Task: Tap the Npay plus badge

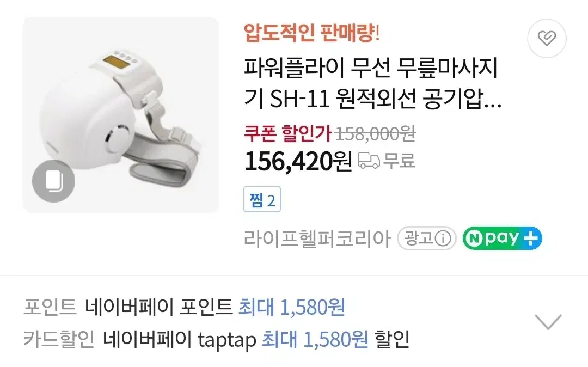Action: point(502,238)
